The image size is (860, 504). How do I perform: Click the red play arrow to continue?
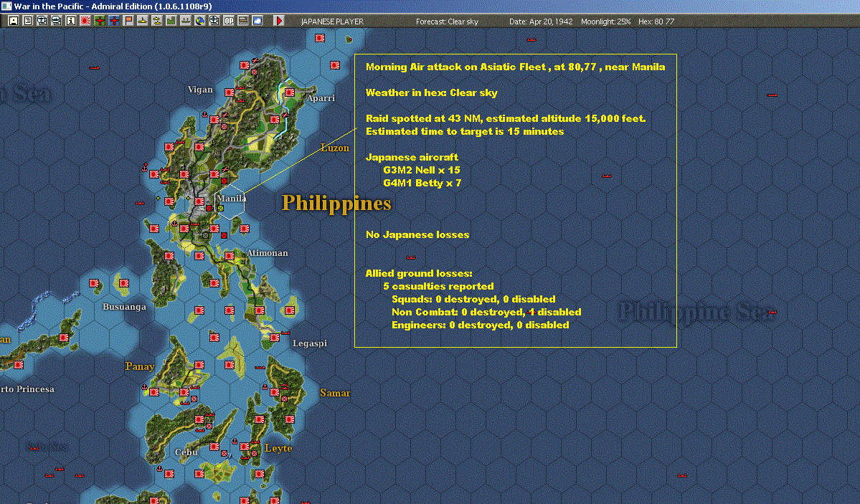point(278,21)
